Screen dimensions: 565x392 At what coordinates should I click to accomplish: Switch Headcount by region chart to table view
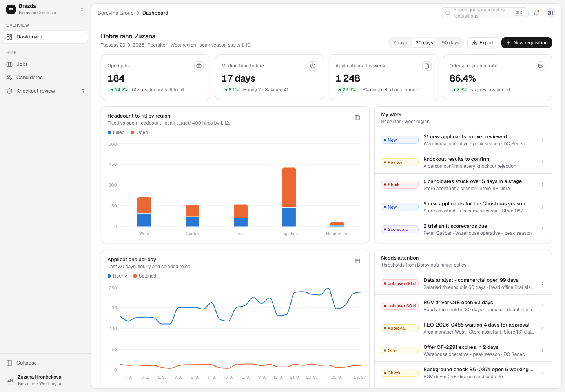[357, 118]
